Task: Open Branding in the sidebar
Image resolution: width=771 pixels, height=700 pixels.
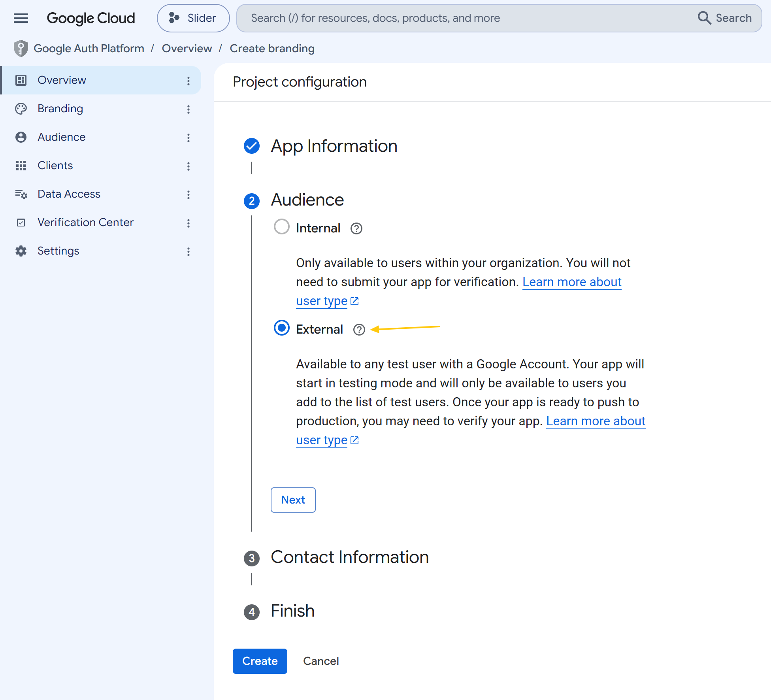Action: point(101,109)
